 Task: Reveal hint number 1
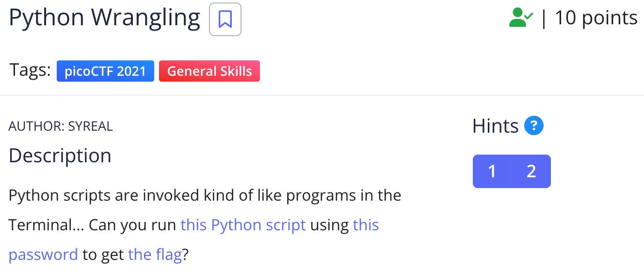492,171
